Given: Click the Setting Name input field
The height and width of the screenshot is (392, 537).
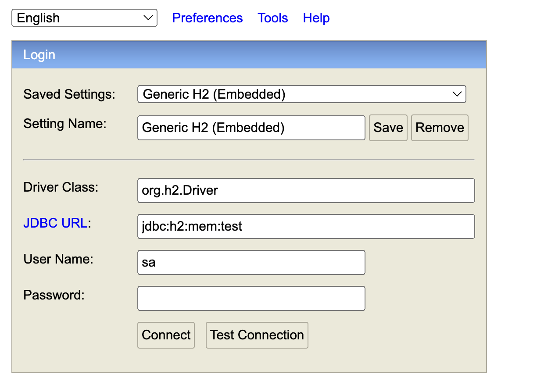Looking at the screenshot, I should [x=251, y=128].
